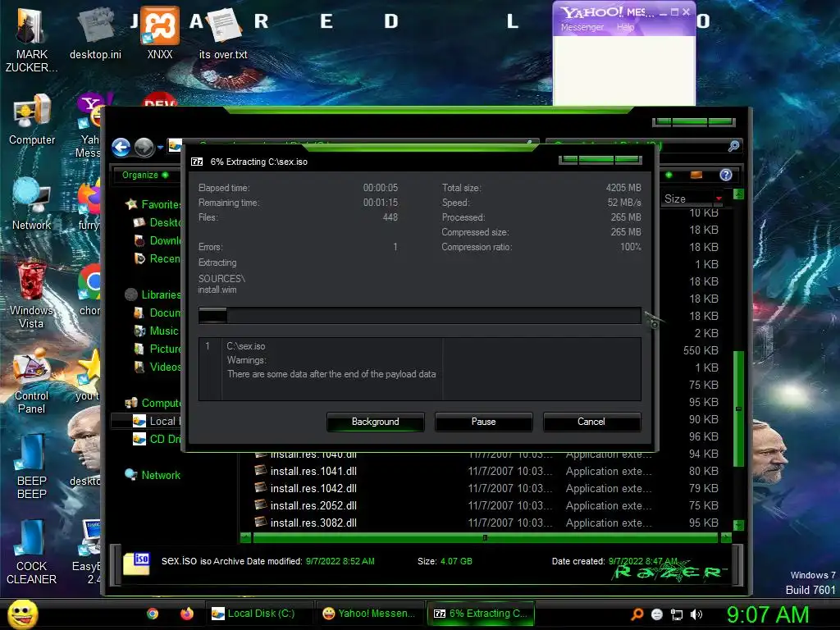The image size is (840, 630).
Task: Open the Computer desktop icon
Action: click(x=32, y=119)
